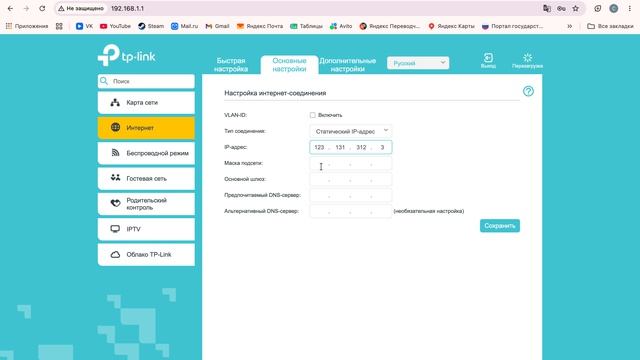The width and height of the screenshot is (640, 360).
Task: Click the Выход logout icon
Action: [x=488, y=60]
